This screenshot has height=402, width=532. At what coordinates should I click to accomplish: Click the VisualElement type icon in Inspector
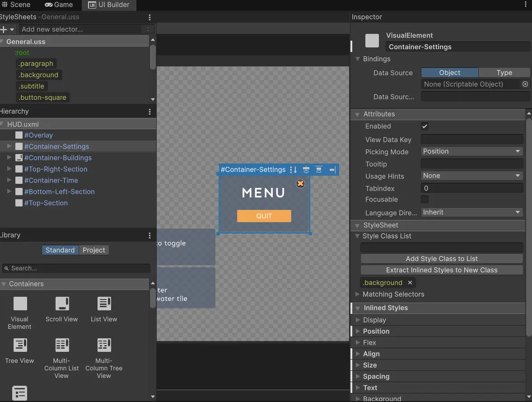coord(372,41)
